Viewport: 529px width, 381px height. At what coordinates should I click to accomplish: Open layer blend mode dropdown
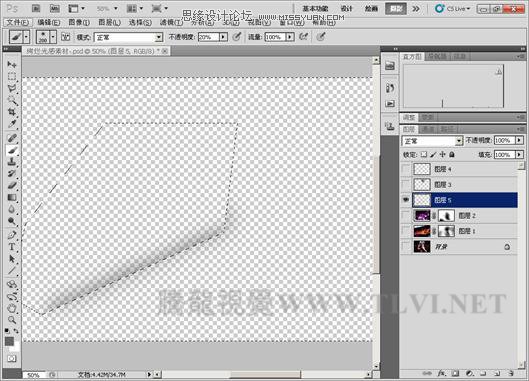[x=432, y=141]
